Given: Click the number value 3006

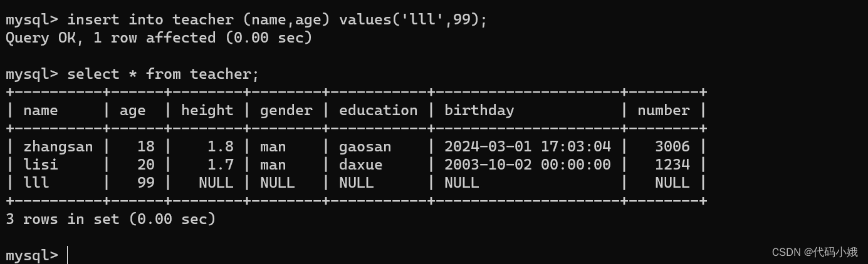Looking at the screenshot, I should pyautogui.click(x=672, y=146).
